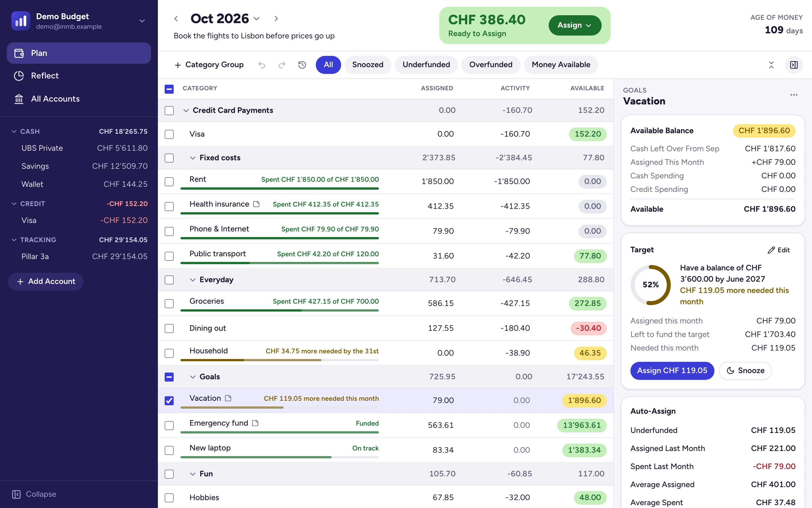Screen dimensions: 812x508
Task: Click the Dining out -30.40 available pill
Action: [588, 328]
